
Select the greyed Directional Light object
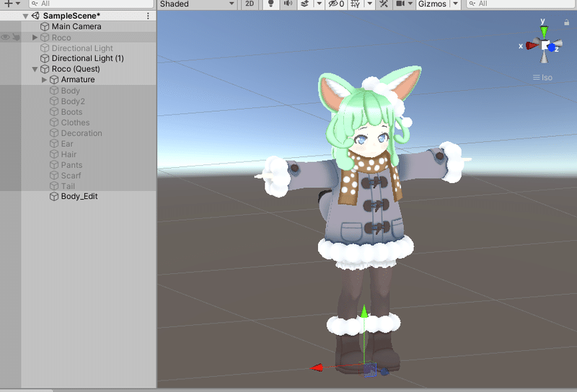[82, 48]
